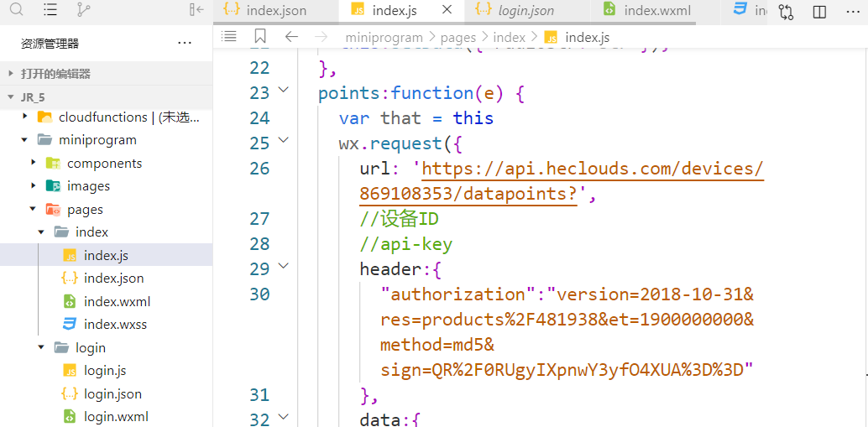Go back with the left arrow
The height and width of the screenshot is (427, 868).
tap(291, 37)
